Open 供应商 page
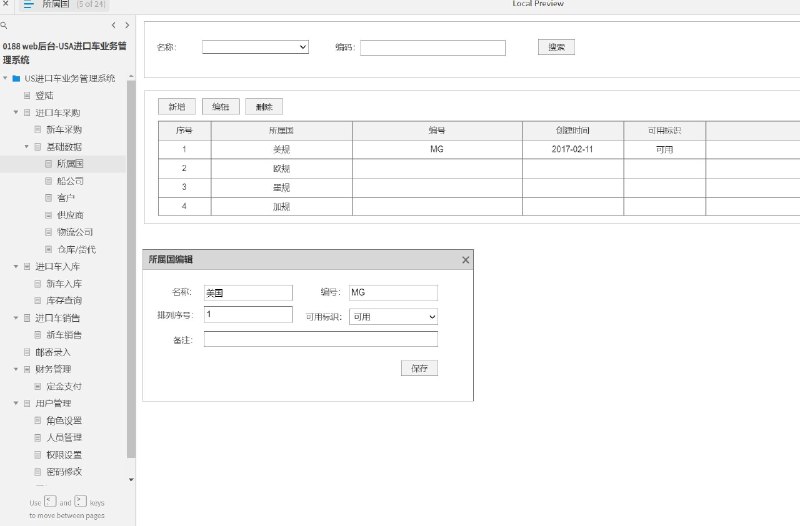 (70, 215)
